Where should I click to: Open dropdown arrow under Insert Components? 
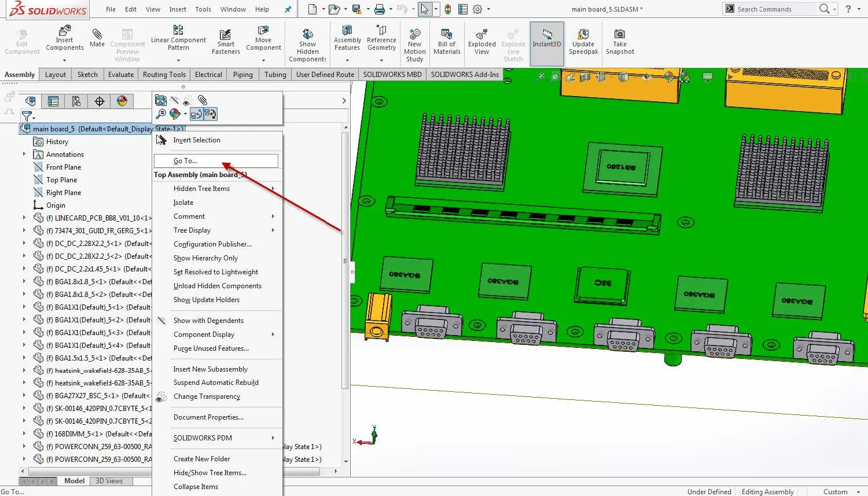click(64, 60)
